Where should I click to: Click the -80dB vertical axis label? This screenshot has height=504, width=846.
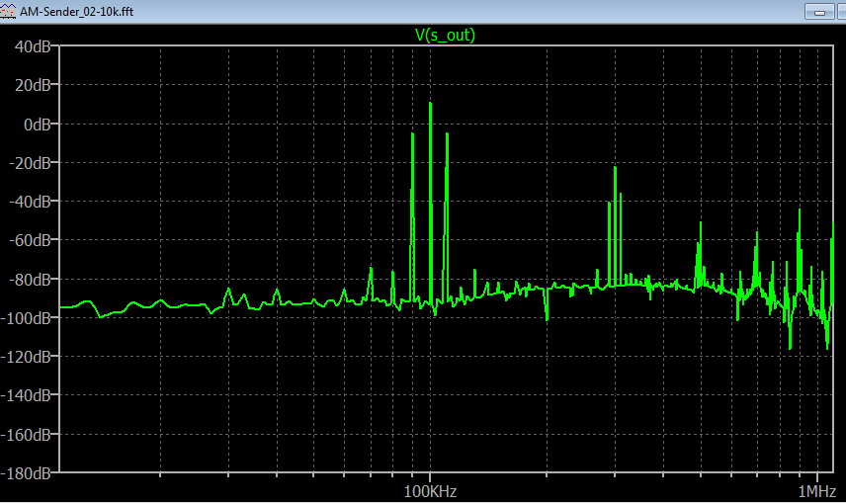tap(33, 280)
